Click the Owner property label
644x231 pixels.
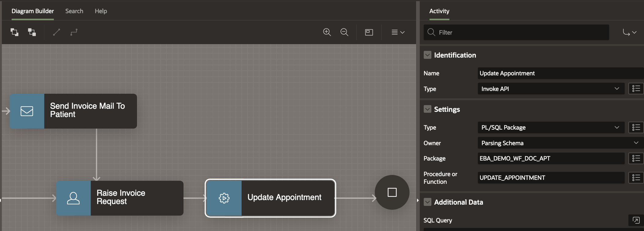pos(432,143)
